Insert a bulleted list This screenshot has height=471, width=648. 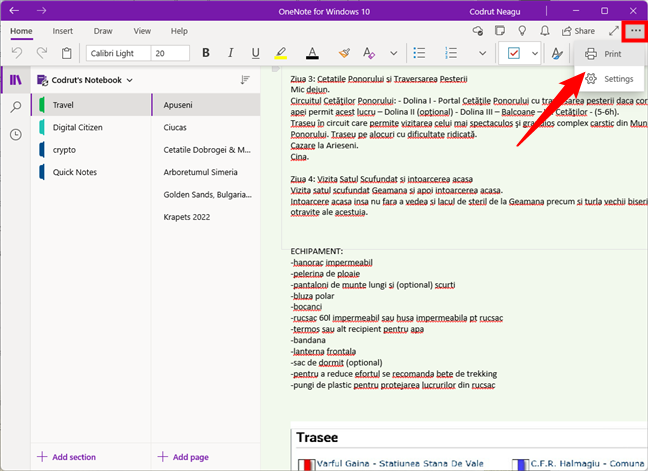pos(420,53)
